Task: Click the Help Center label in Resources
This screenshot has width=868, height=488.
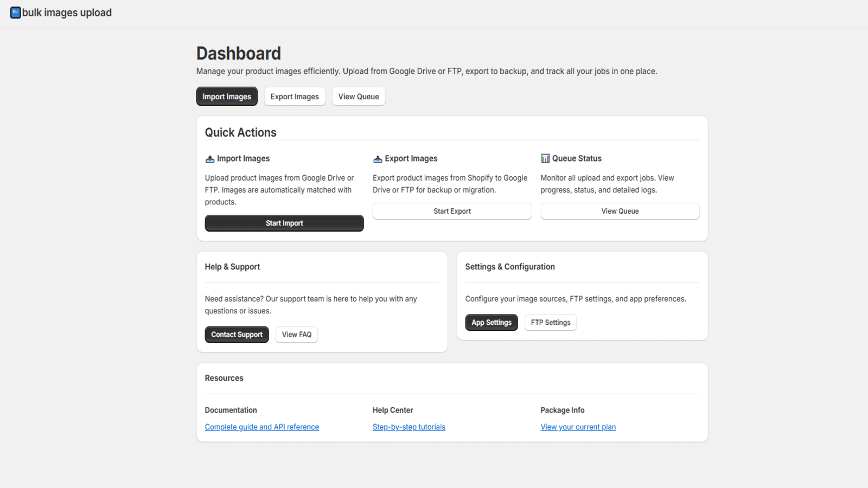Action: tap(393, 410)
